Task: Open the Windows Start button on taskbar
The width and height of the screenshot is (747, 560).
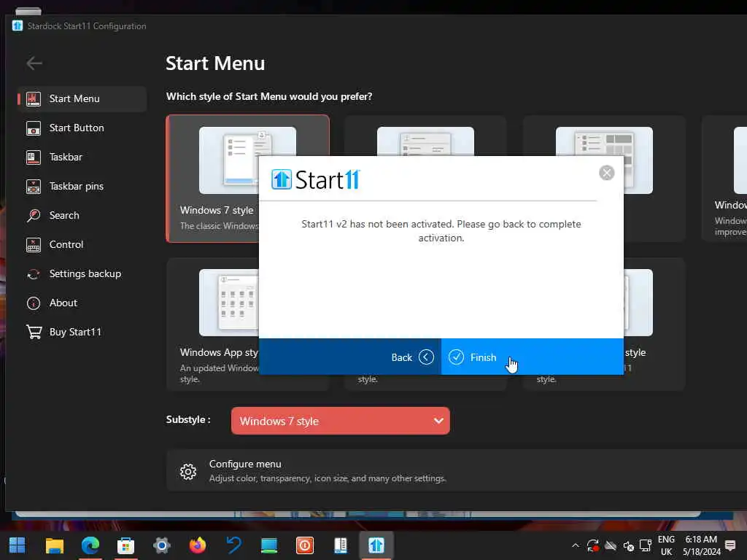Action: [18, 545]
